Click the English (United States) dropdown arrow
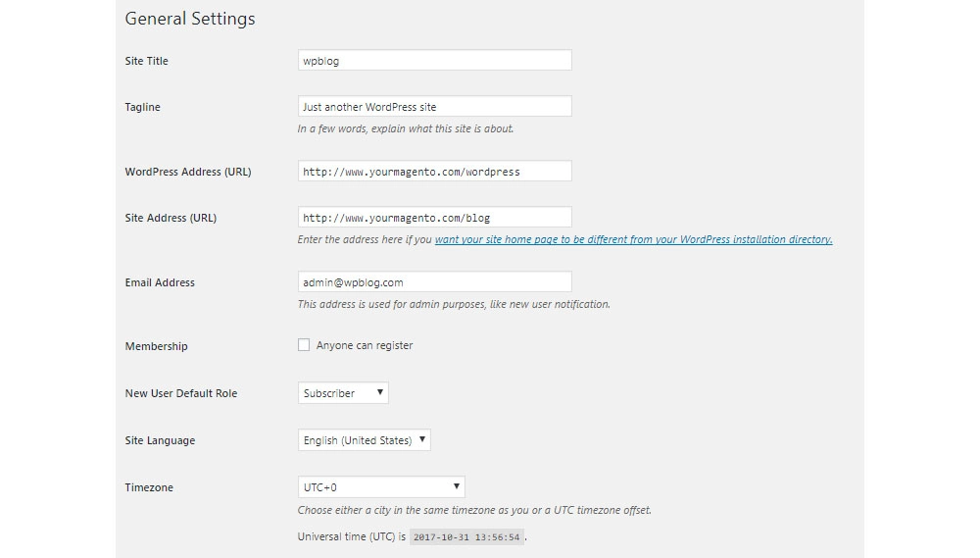This screenshot has width=980, height=558. tap(422, 440)
